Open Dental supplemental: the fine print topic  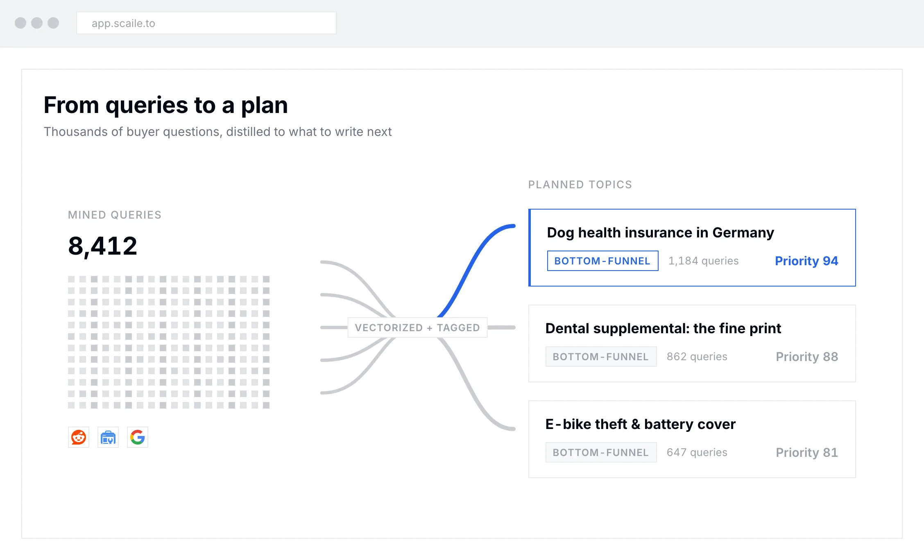click(x=692, y=343)
